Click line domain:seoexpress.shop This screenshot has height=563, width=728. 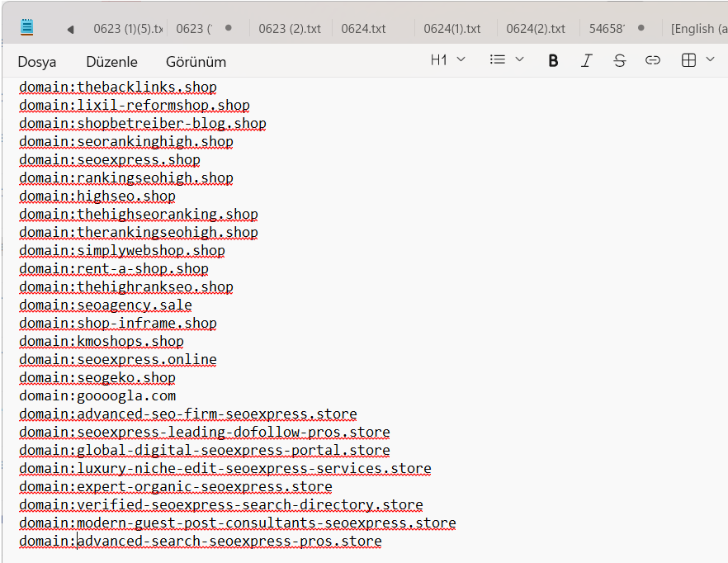pos(110,160)
